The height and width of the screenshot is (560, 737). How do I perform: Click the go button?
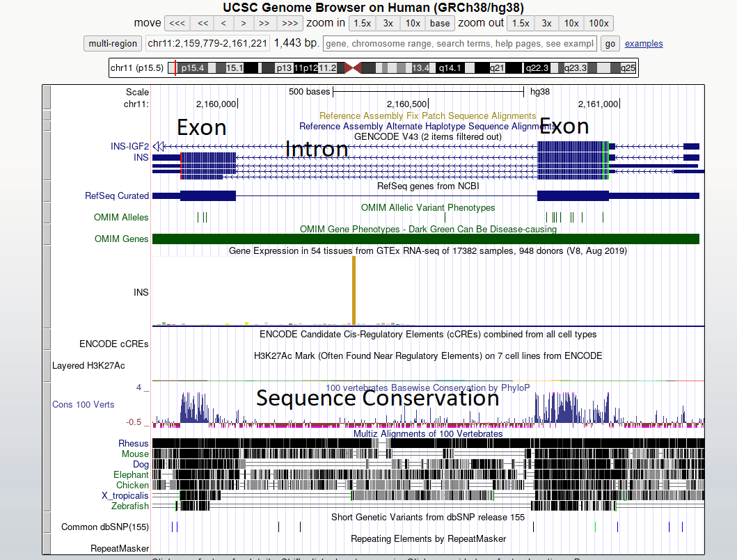pyautogui.click(x=610, y=44)
